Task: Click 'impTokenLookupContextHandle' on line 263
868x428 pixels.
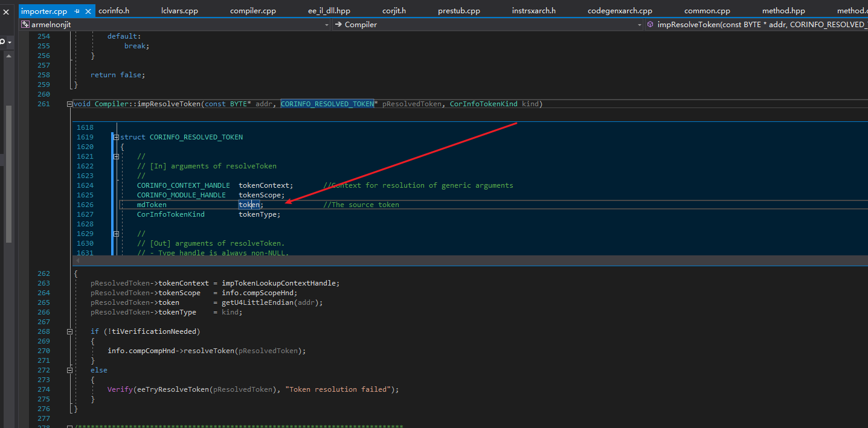Action: click(x=278, y=283)
